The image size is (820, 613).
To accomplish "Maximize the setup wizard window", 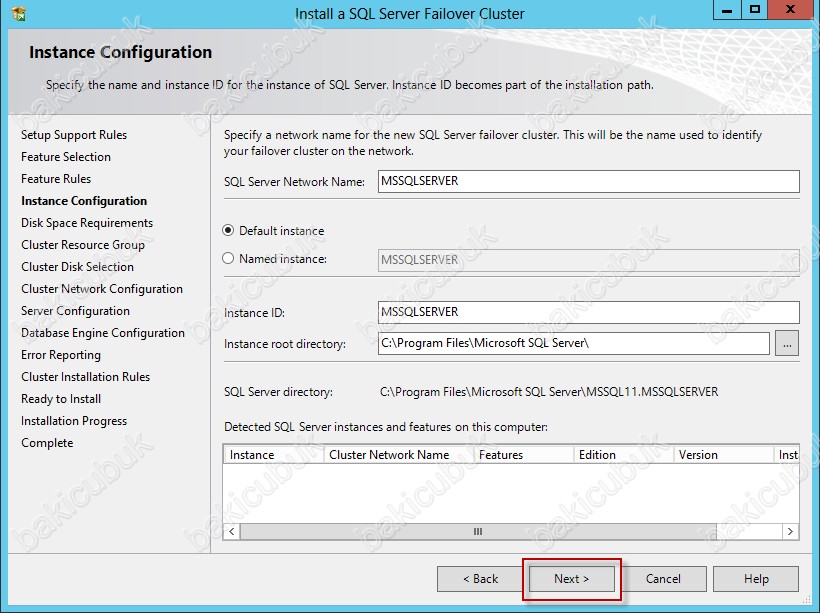I will [x=755, y=10].
